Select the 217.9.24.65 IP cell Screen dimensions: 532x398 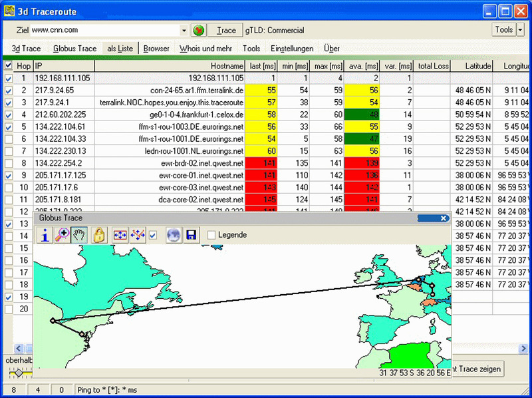[x=64, y=91]
